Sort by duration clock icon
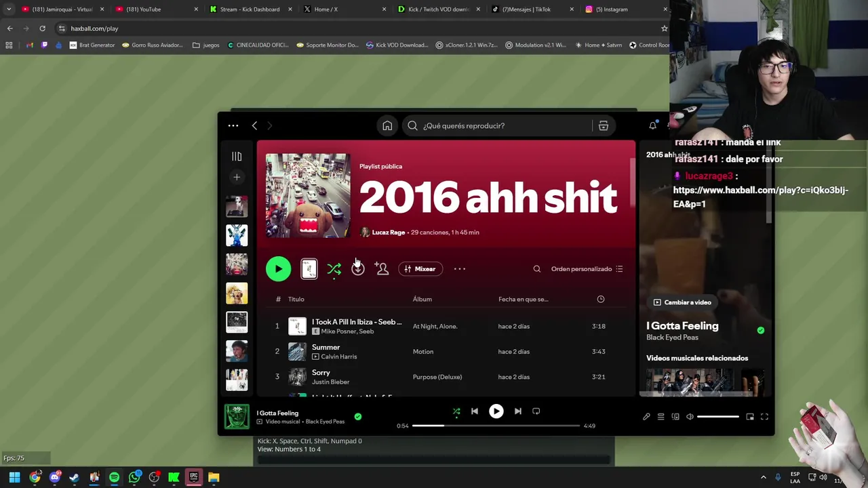 click(x=600, y=299)
